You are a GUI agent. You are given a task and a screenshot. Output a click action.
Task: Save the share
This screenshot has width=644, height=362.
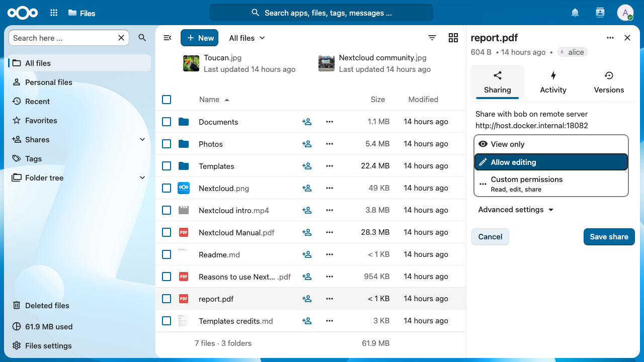tap(609, 237)
